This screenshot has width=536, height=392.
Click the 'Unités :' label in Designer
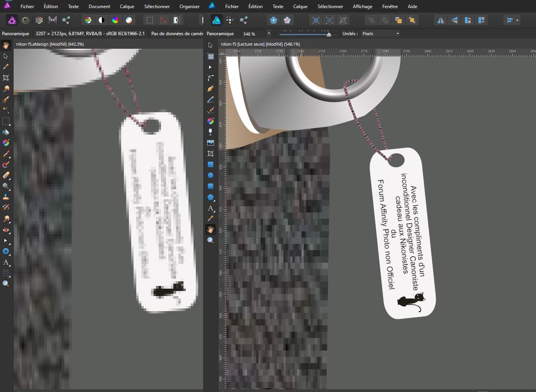[x=350, y=33]
